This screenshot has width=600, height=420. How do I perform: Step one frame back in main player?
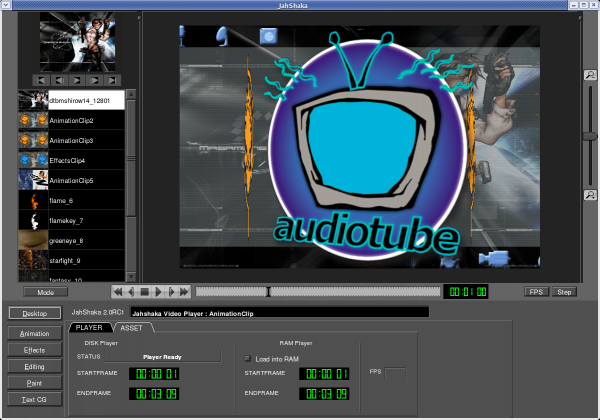click(131, 292)
